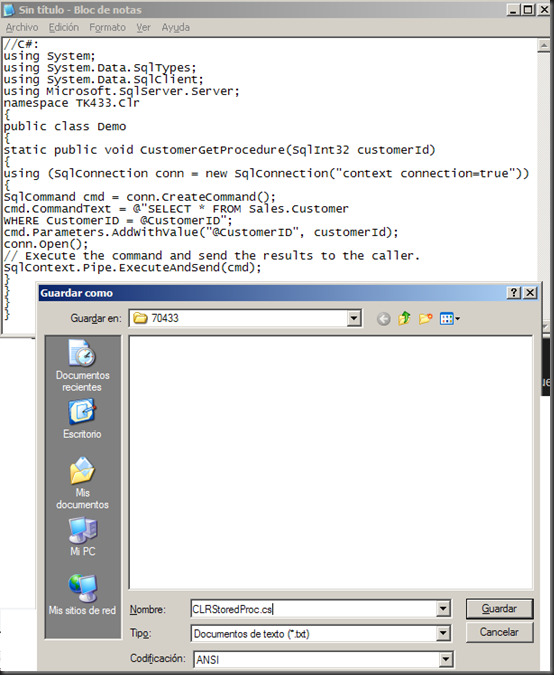Click the Guardar button
This screenshot has width=554, height=675.
pyautogui.click(x=499, y=609)
